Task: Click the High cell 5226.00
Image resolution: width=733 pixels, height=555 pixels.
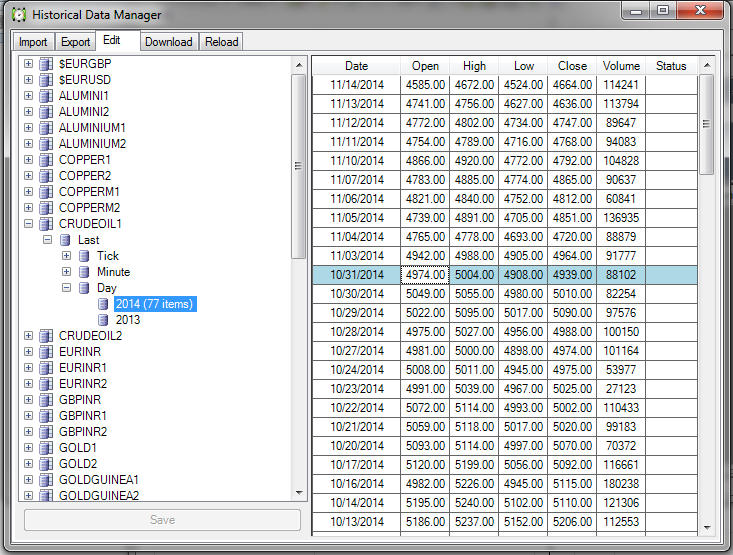Action: 474,484
